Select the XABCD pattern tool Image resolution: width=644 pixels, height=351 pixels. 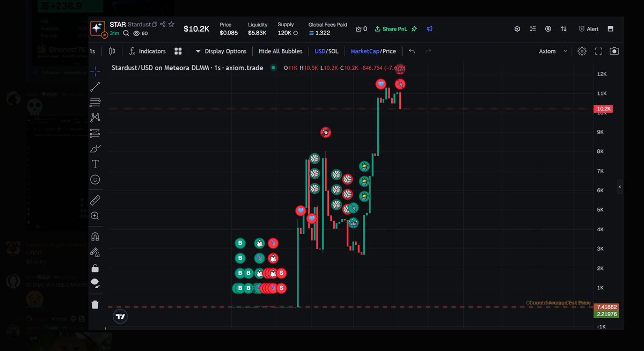pyautogui.click(x=95, y=117)
